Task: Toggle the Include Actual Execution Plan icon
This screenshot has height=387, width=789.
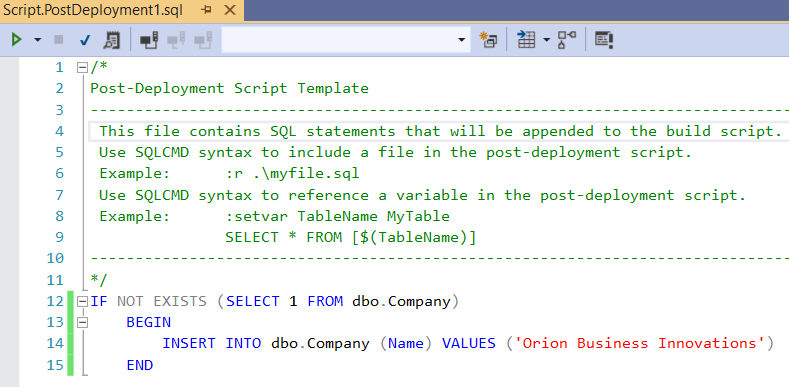Action: pyautogui.click(x=567, y=40)
